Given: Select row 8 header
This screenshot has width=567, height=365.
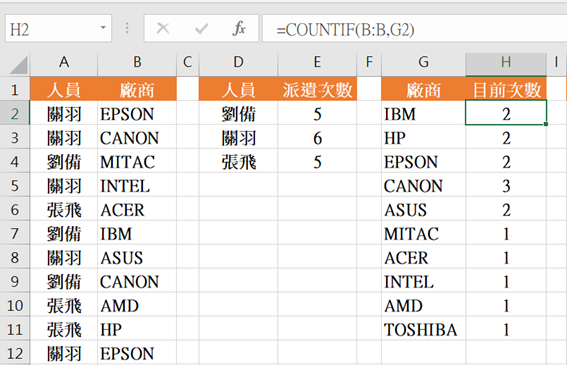Looking at the screenshot, I should [x=14, y=258].
